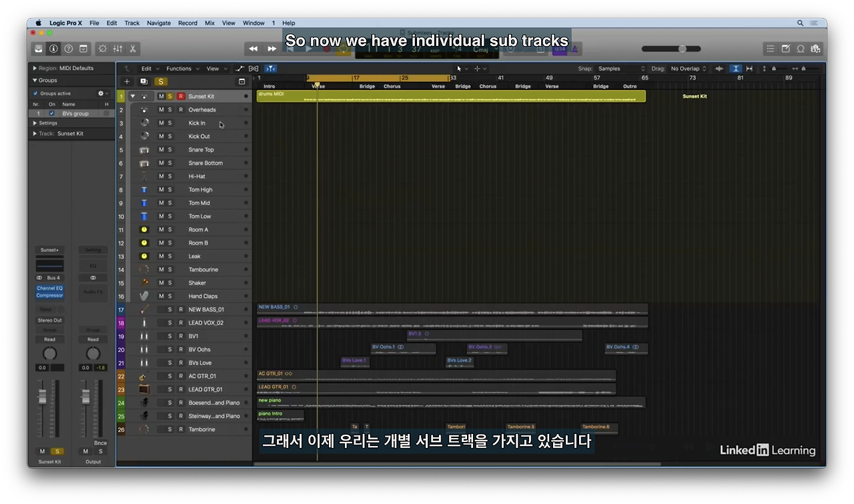Open the Functions menu in Tracks area
The width and height of the screenshot is (854, 504).
(181, 68)
